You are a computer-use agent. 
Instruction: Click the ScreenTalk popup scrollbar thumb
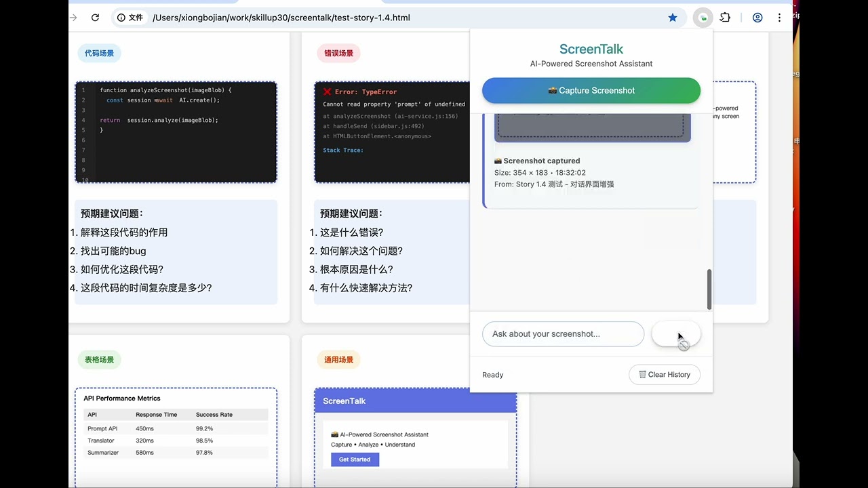(x=709, y=289)
